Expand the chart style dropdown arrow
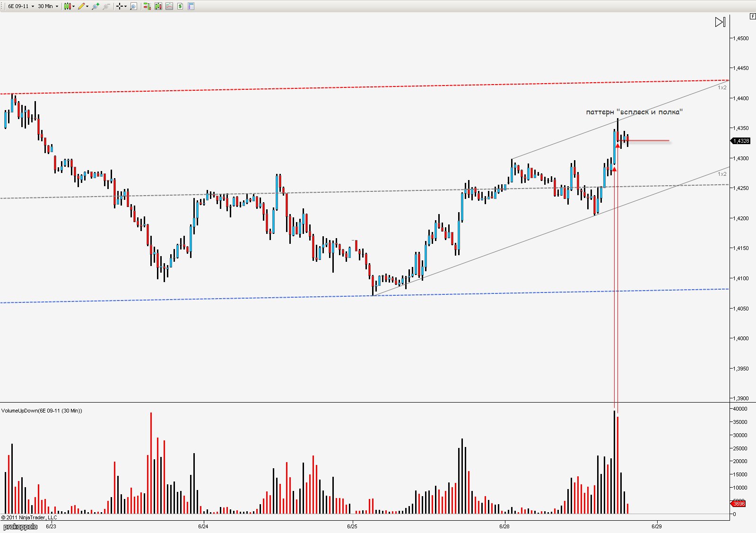This screenshot has width=756, height=533. click(73, 6)
